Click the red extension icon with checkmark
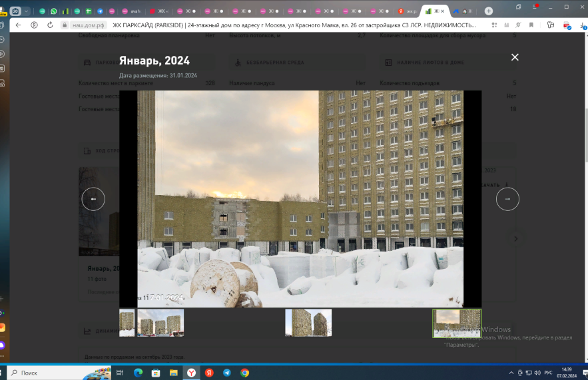This screenshot has width=588, height=380. (567, 25)
